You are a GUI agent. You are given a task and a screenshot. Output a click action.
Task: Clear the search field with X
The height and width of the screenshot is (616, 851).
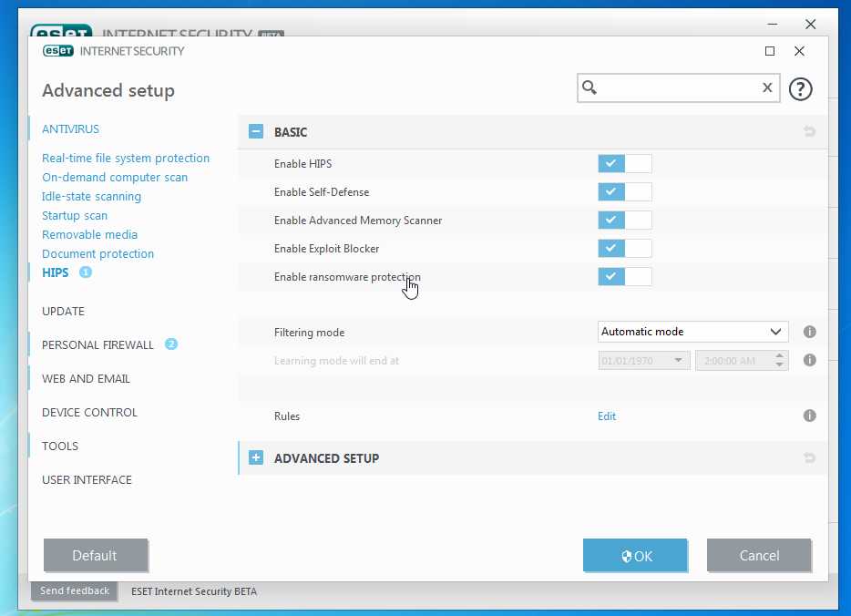pyautogui.click(x=767, y=87)
